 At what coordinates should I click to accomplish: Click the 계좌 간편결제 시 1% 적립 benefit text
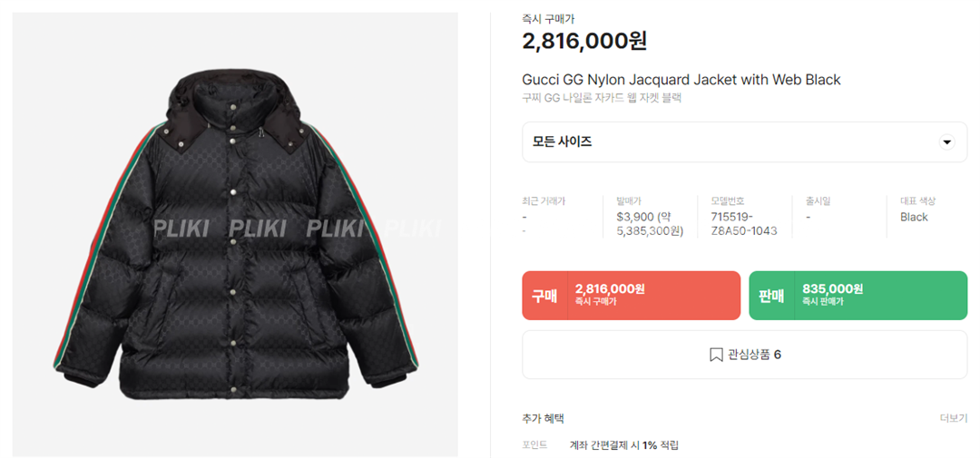coord(623,445)
